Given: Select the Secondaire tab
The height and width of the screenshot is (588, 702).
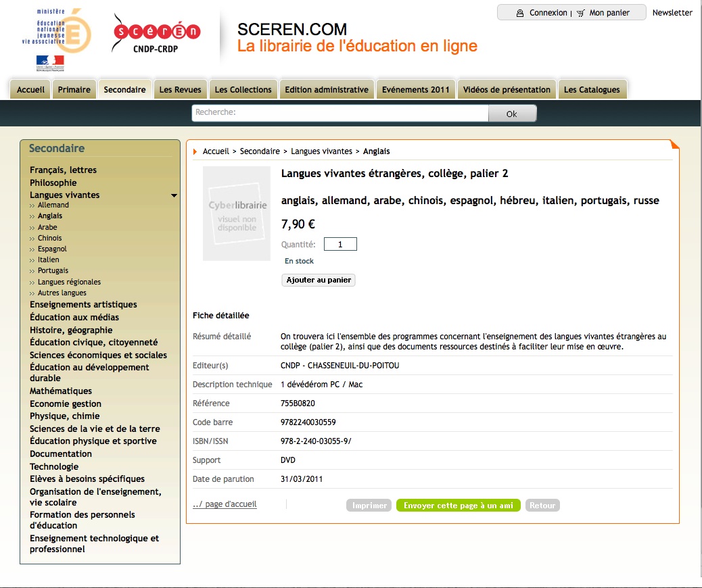Looking at the screenshot, I should click(x=125, y=89).
